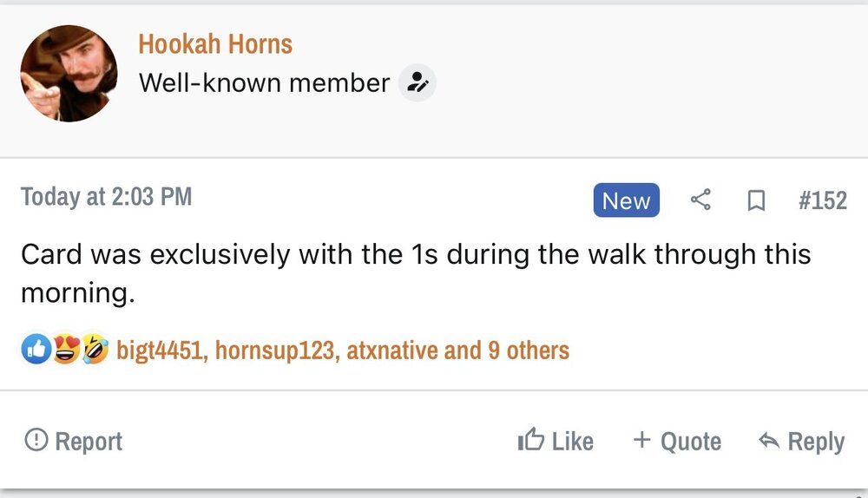Open the Today at 2:03 PM timestamp link
Image resolution: width=868 pixels, height=498 pixels.
106,197
